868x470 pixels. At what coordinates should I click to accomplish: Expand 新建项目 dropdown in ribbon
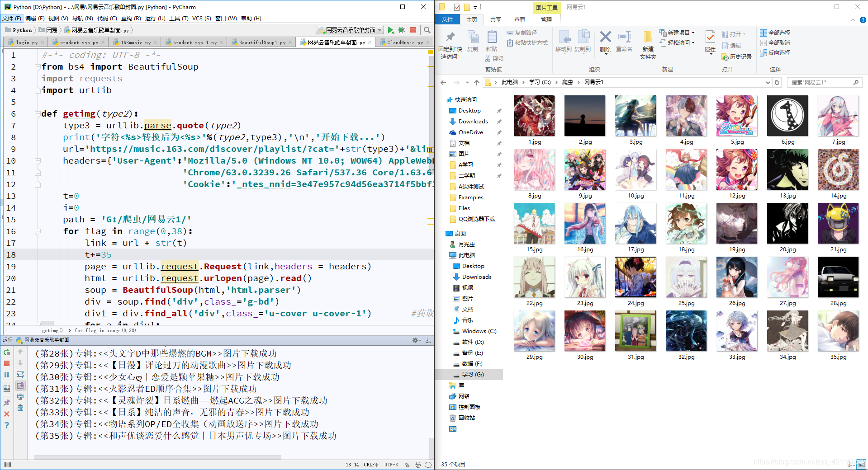coord(677,33)
